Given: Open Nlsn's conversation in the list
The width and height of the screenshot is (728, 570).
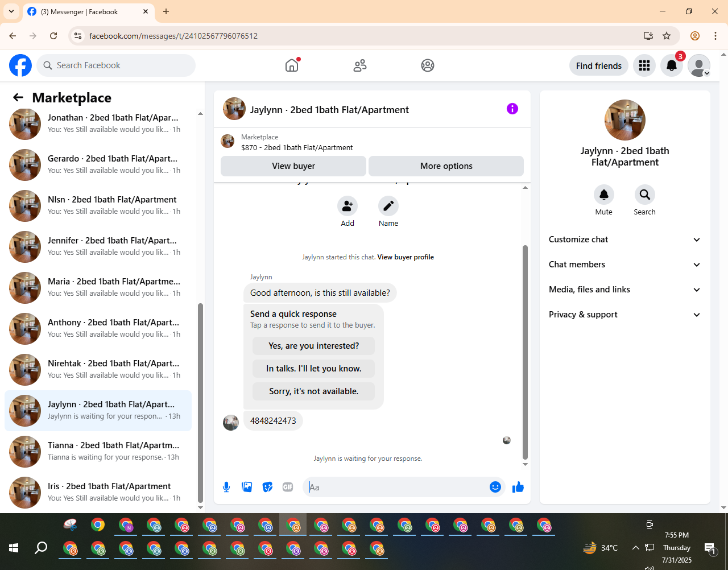Looking at the screenshot, I should pos(98,205).
